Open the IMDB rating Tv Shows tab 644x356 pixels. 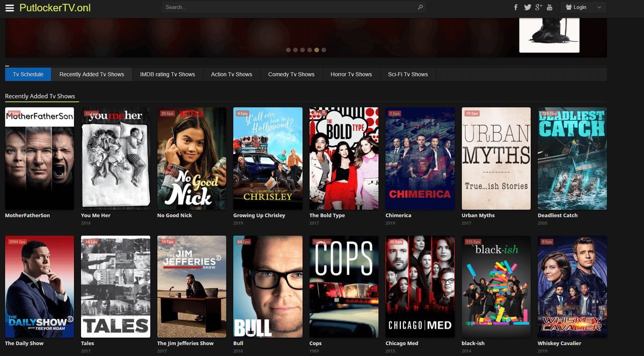coord(167,74)
